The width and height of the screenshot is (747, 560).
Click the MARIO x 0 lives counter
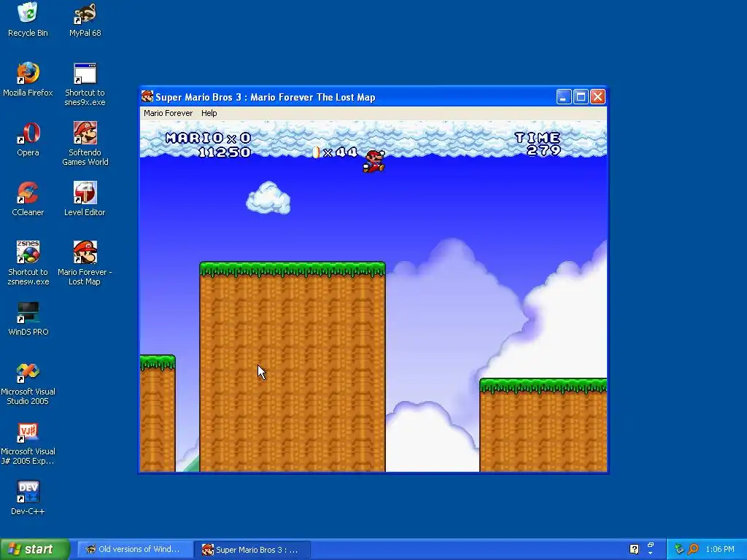[208, 138]
